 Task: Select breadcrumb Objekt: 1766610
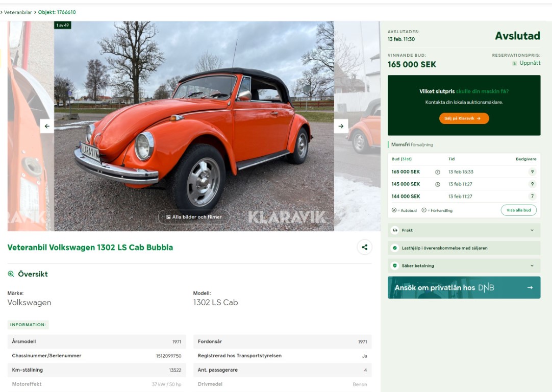point(57,12)
